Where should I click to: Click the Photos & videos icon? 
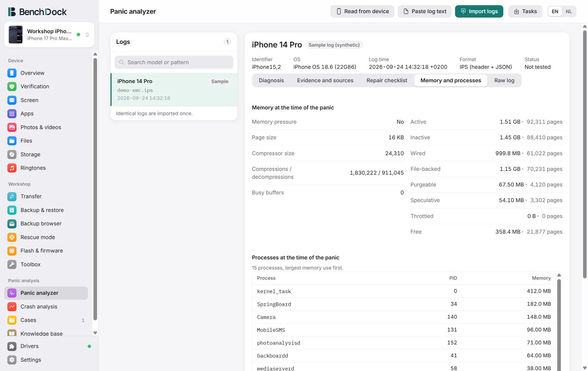point(12,127)
